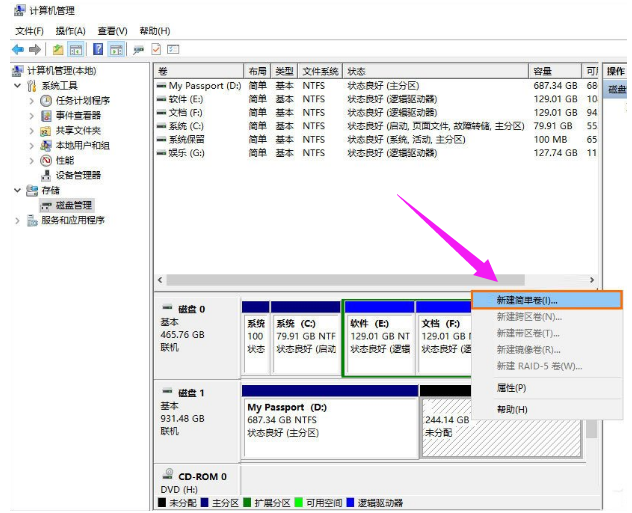Click the blue Help question mark icon
This screenshot has width=632, height=513.
(x=99, y=49)
